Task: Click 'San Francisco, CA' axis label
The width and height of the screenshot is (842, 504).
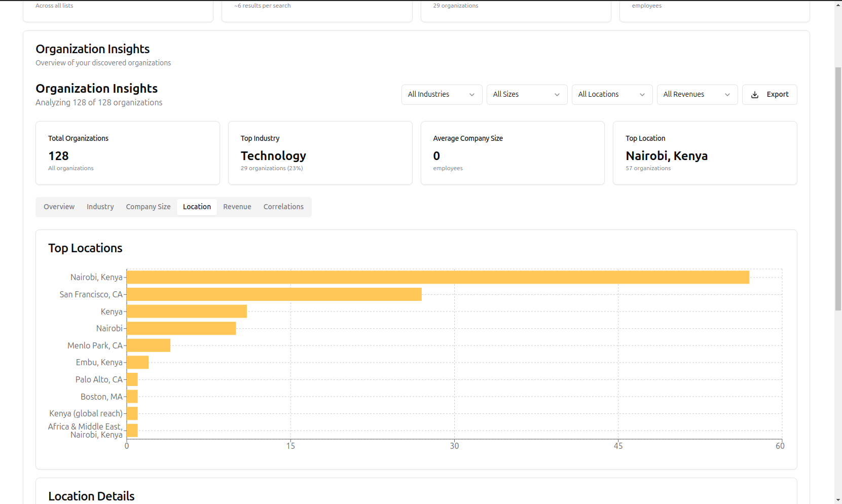Action: tap(91, 294)
